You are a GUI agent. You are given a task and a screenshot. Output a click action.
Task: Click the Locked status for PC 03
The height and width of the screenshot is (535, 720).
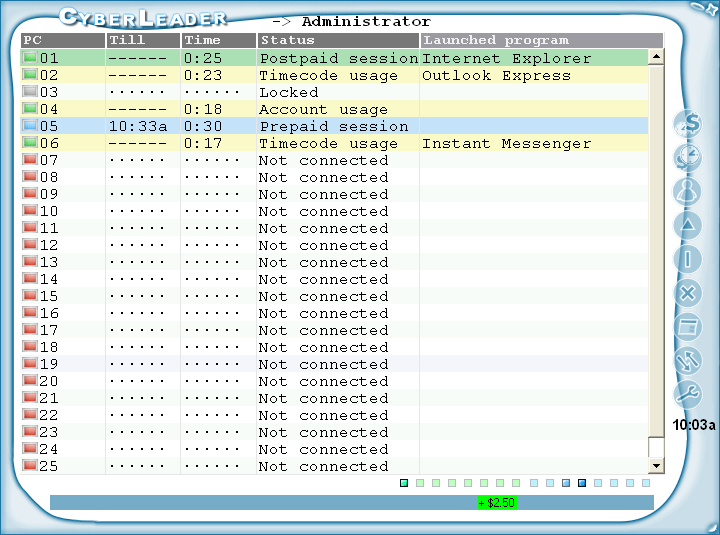[289, 92]
